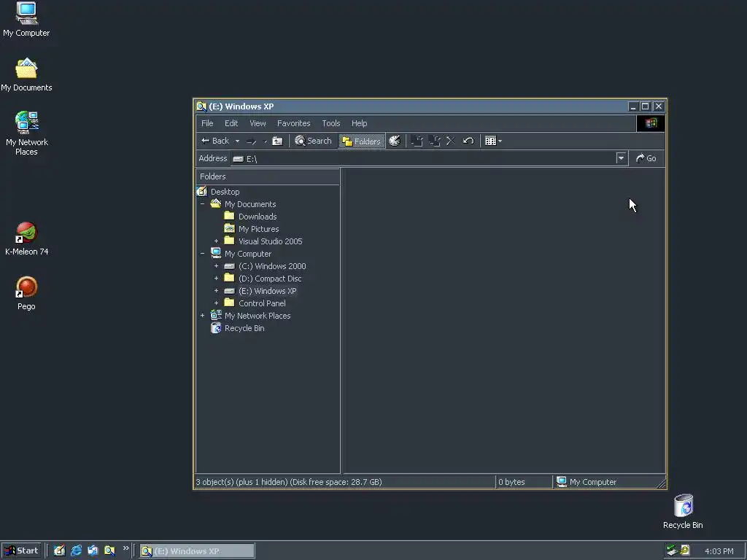Expand My Network Places tree node
Image resolution: width=747 pixels, height=560 pixels.
click(203, 315)
